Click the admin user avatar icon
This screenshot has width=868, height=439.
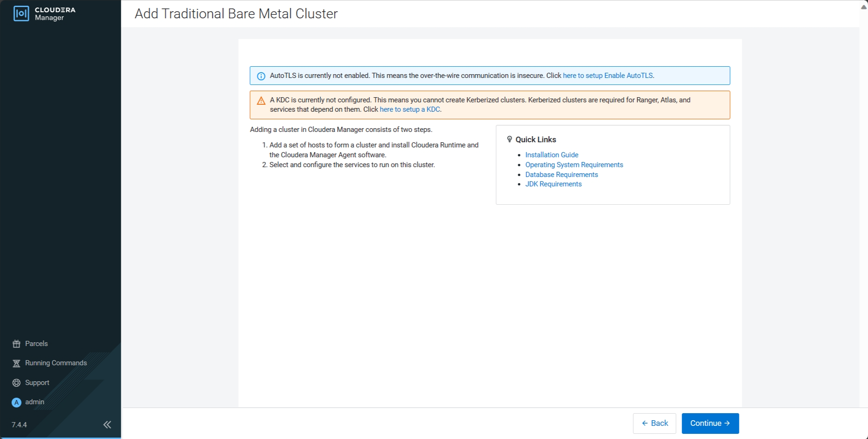click(16, 402)
